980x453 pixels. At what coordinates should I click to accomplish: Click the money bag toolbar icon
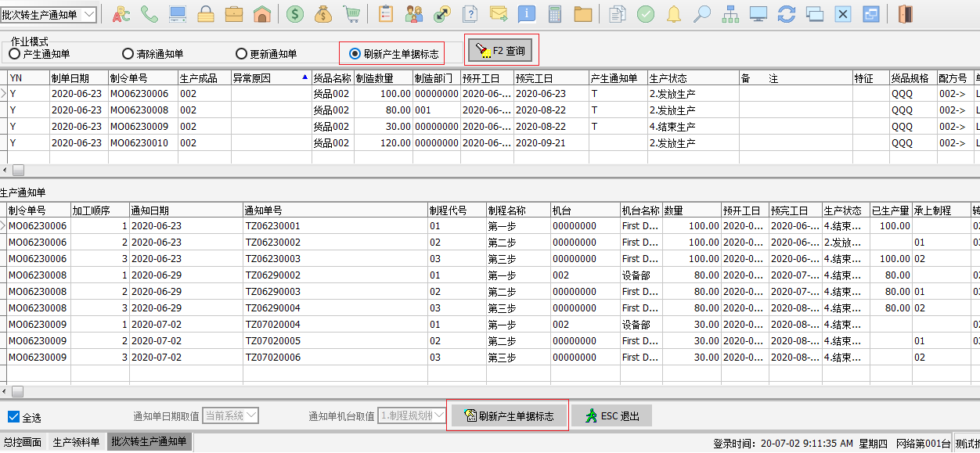pos(323,14)
